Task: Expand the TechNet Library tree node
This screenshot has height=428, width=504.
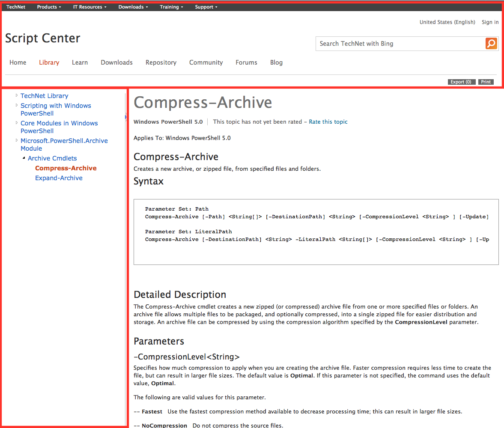Action: tap(17, 95)
